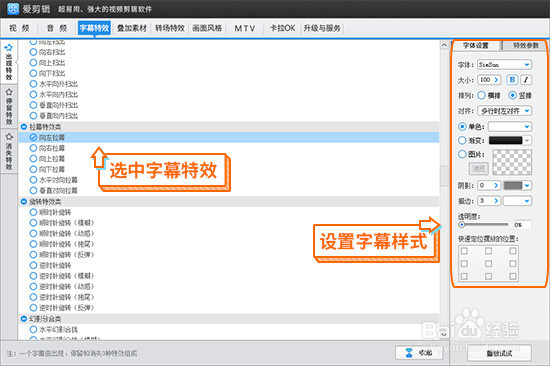Click the 爱剪辑 app logo icon

(x=13, y=9)
